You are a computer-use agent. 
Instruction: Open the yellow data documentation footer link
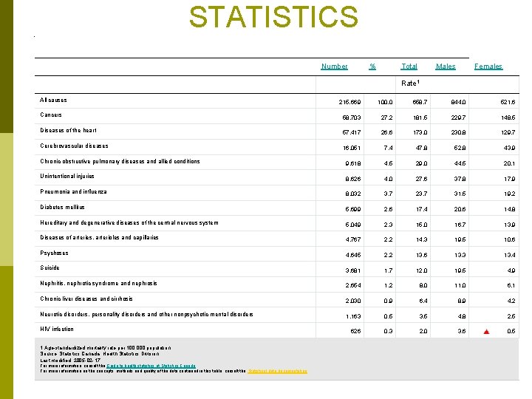278,371
